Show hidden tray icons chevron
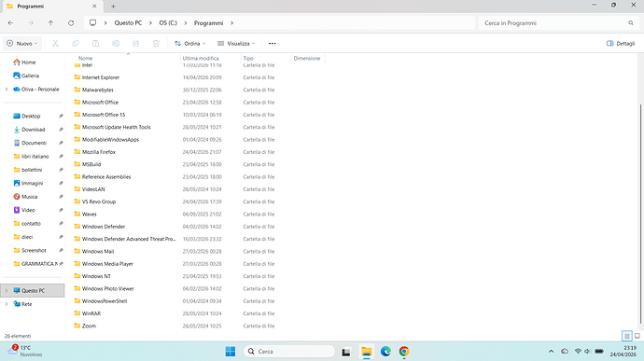This screenshot has width=644, height=361. click(552, 351)
